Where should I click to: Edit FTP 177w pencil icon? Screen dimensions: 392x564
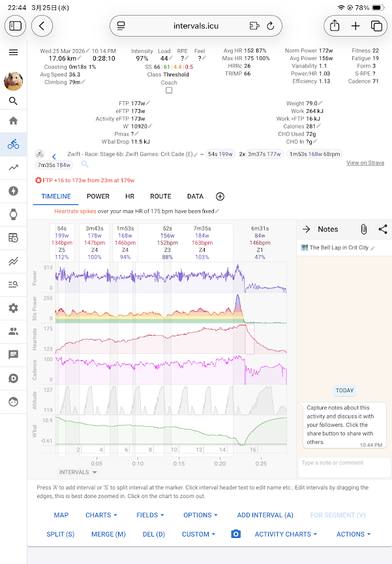148,103
